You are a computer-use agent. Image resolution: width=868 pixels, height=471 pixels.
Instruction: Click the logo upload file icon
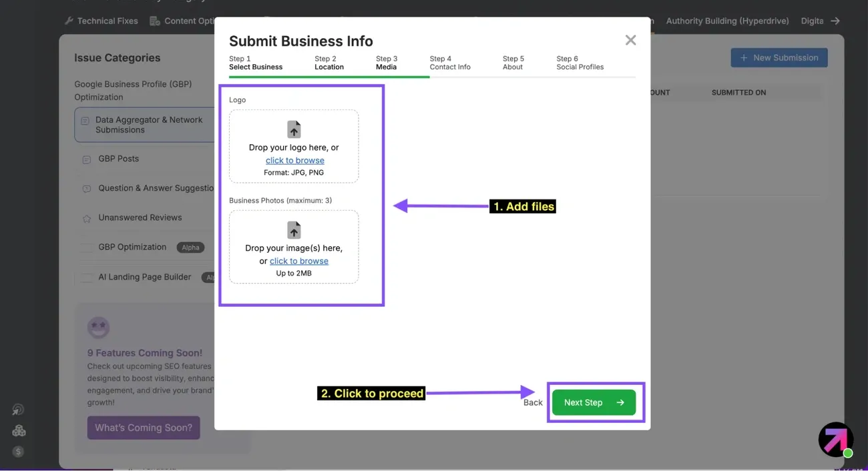click(x=294, y=129)
